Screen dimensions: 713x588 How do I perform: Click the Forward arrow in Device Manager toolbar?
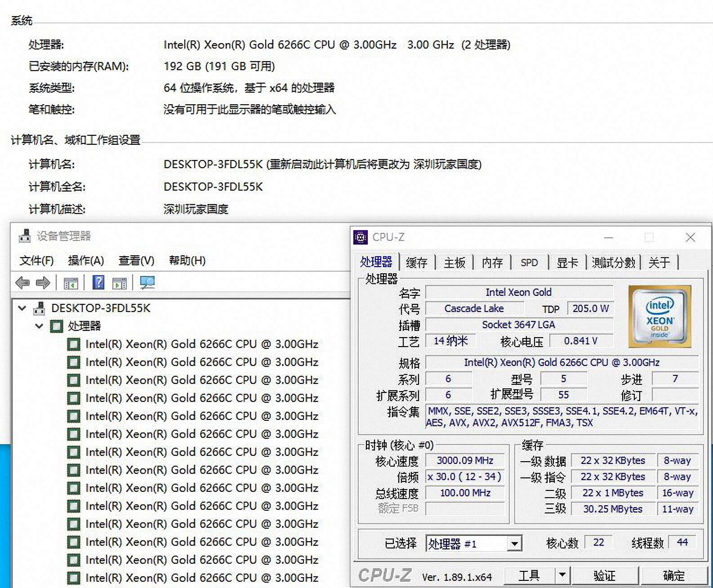[x=43, y=283]
